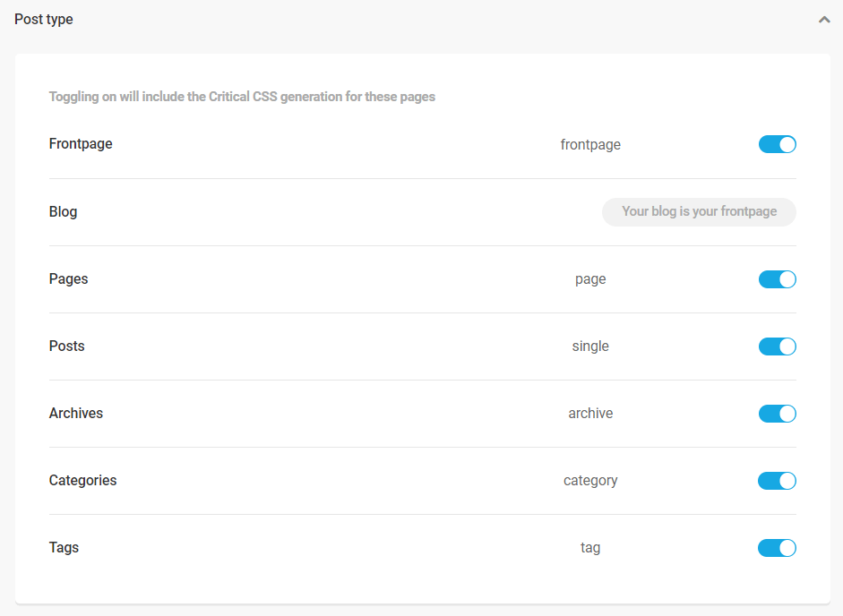Disable the Archives switch
Image resolution: width=843 pixels, height=616 pixels.
click(x=777, y=413)
